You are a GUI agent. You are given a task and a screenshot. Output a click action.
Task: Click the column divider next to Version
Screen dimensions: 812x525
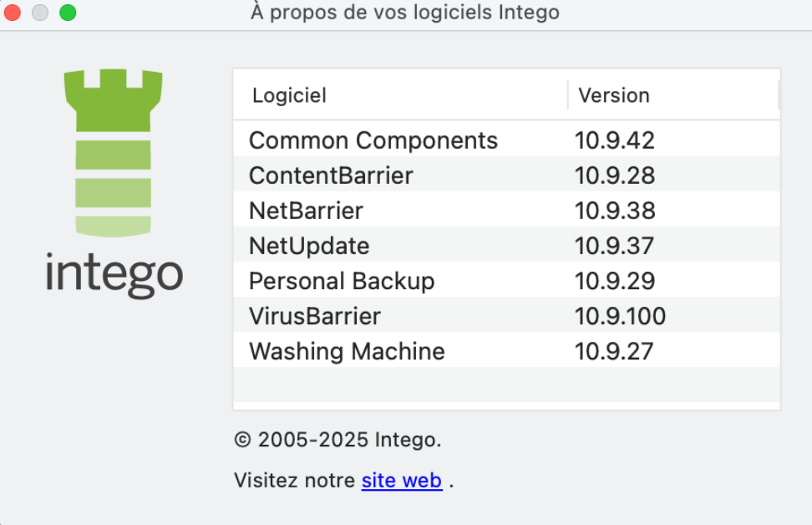coord(568,95)
